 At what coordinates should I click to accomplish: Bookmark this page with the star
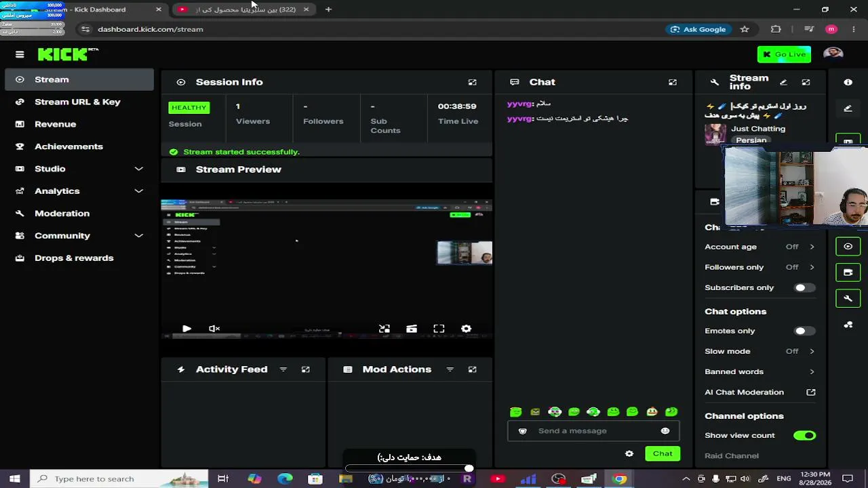pyautogui.click(x=745, y=29)
